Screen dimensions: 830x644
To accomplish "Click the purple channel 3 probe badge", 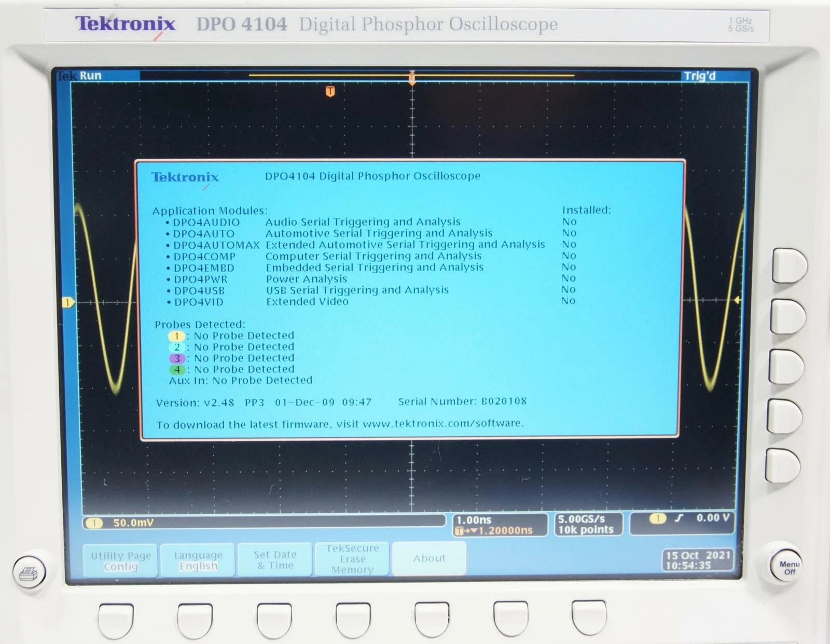I will pos(177,358).
